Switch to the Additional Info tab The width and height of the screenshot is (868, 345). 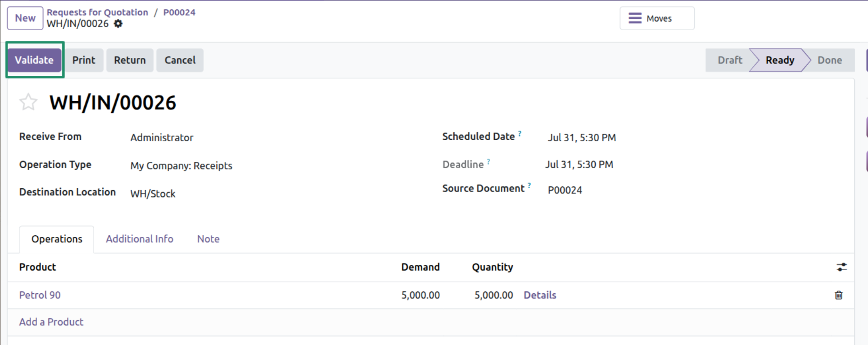(x=139, y=239)
